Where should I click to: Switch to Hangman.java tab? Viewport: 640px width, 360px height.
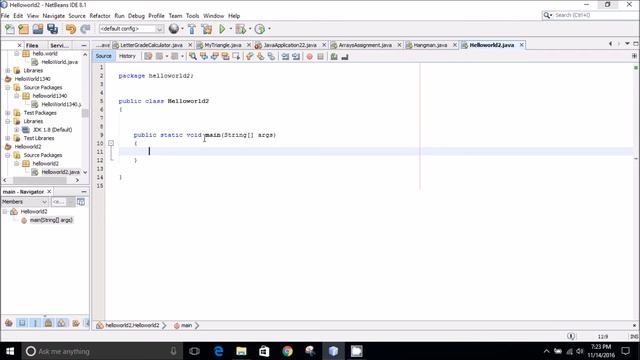click(430, 45)
